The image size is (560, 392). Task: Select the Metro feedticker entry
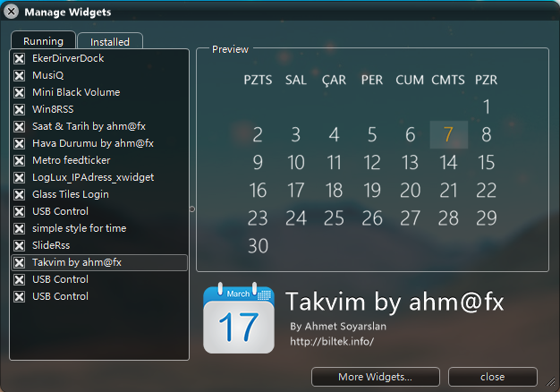coord(71,160)
